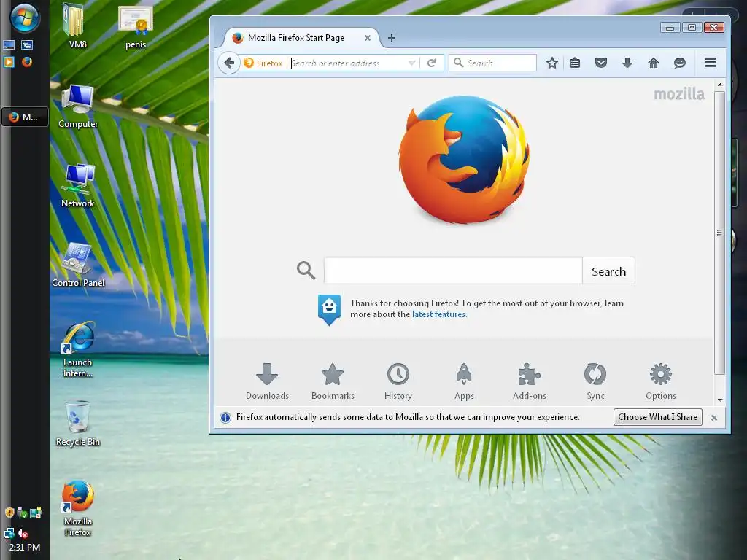This screenshot has height=560, width=747.
Task: Open the Firefox hamburger menu
Action: pos(711,63)
